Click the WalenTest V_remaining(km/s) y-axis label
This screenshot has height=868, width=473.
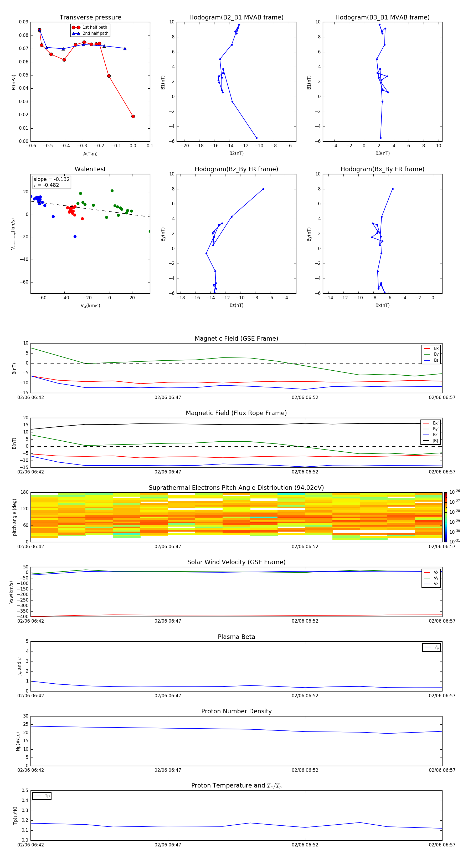(x=13, y=234)
